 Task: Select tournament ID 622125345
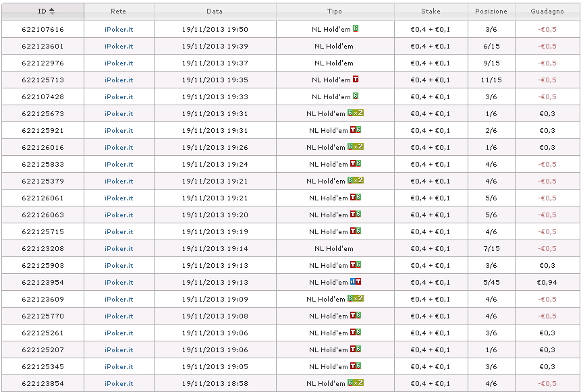(x=43, y=367)
